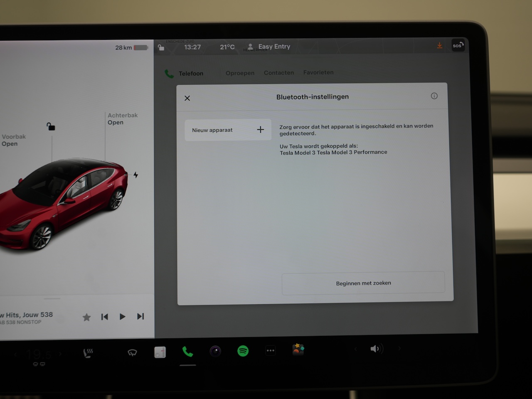Tap the 13:27 clock
Screen dimensions: 532x399
[x=192, y=47]
